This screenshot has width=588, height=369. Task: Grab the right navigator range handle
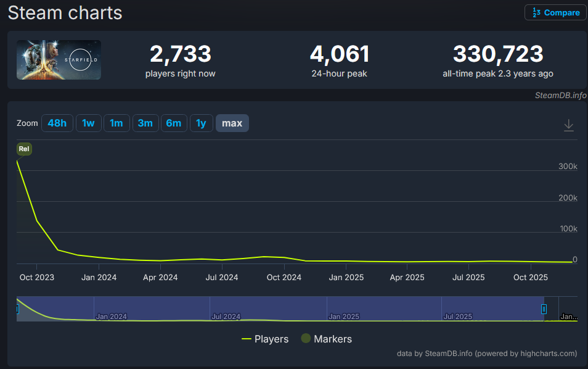click(544, 309)
